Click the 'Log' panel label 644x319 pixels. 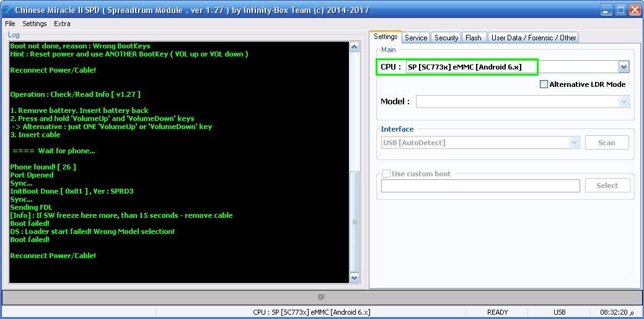14,35
